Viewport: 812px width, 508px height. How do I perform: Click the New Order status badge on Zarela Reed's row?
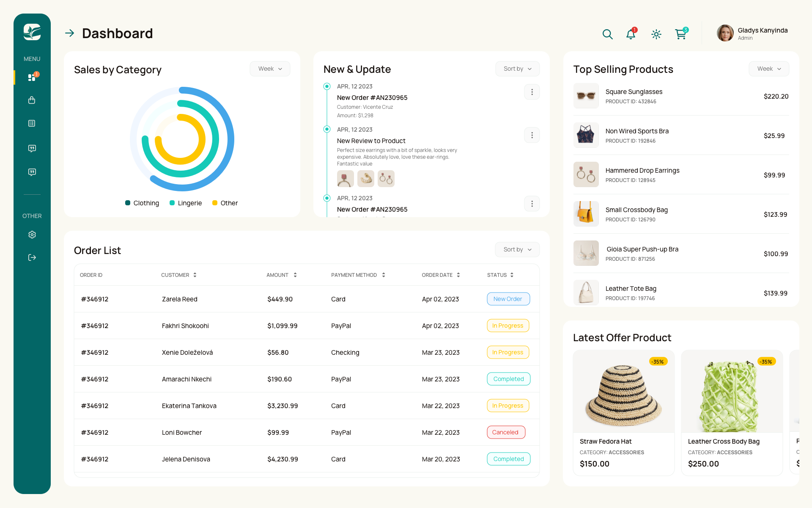508,299
